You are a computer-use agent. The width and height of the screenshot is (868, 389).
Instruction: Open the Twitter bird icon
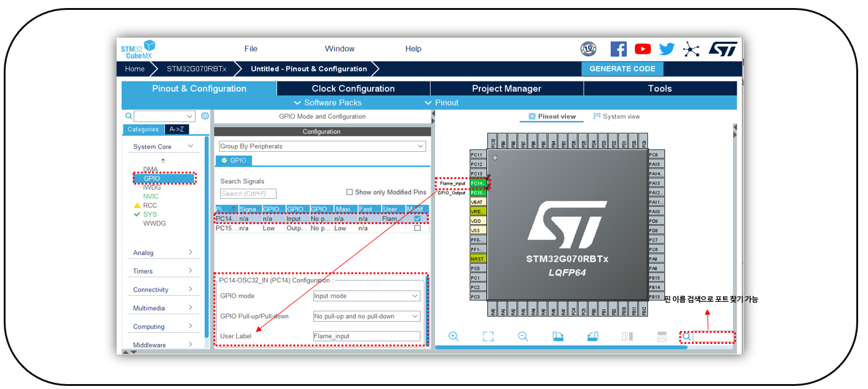pos(667,49)
